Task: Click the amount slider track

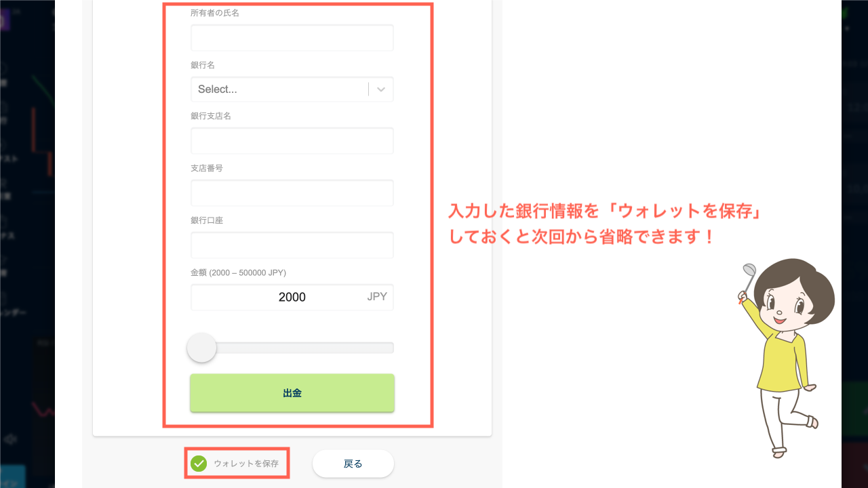Action: pyautogui.click(x=305, y=348)
